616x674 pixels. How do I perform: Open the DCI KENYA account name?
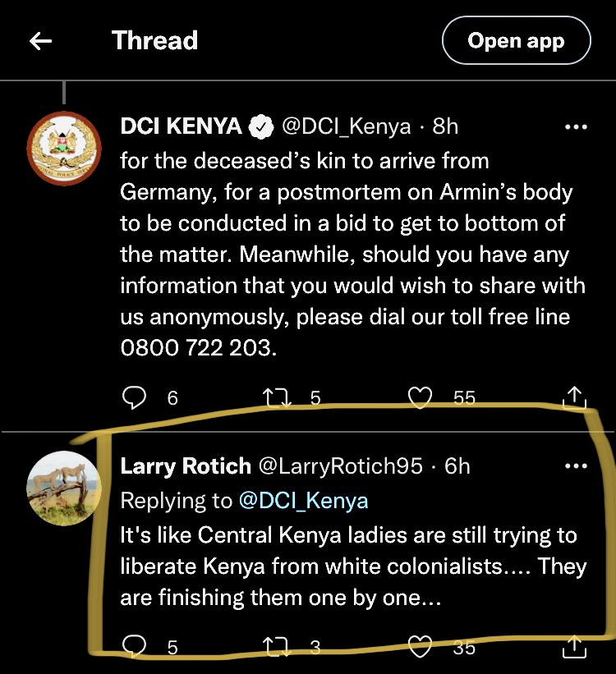point(181,126)
